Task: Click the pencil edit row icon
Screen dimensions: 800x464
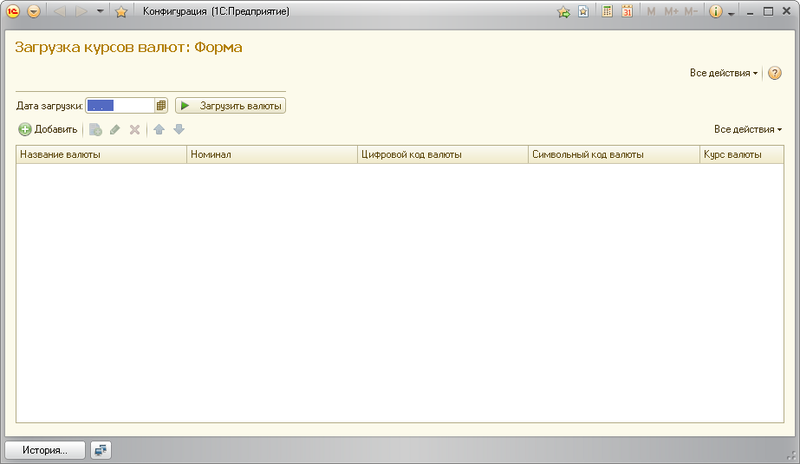Action: (115, 130)
